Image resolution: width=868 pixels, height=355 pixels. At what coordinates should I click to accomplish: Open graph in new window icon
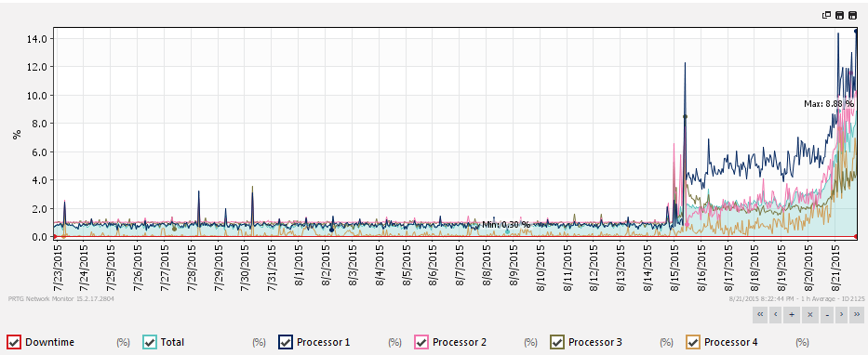827,15
